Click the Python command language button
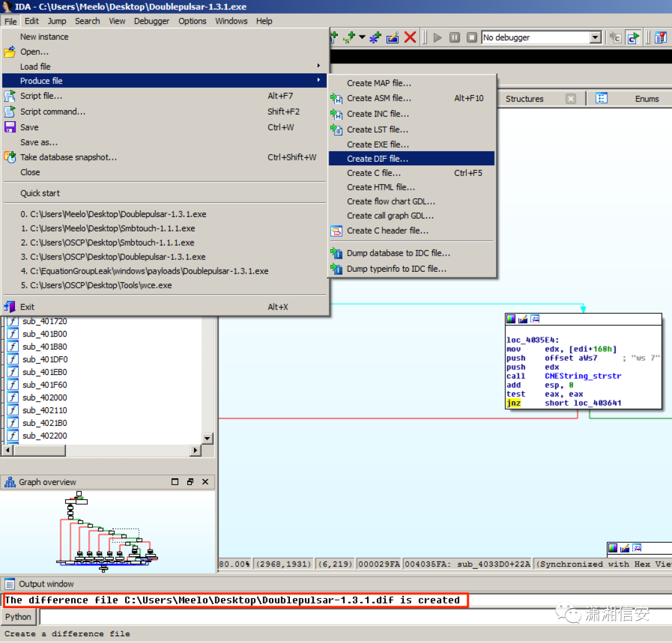This screenshot has height=643, width=672. pyautogui.click(x=18, y=617)
